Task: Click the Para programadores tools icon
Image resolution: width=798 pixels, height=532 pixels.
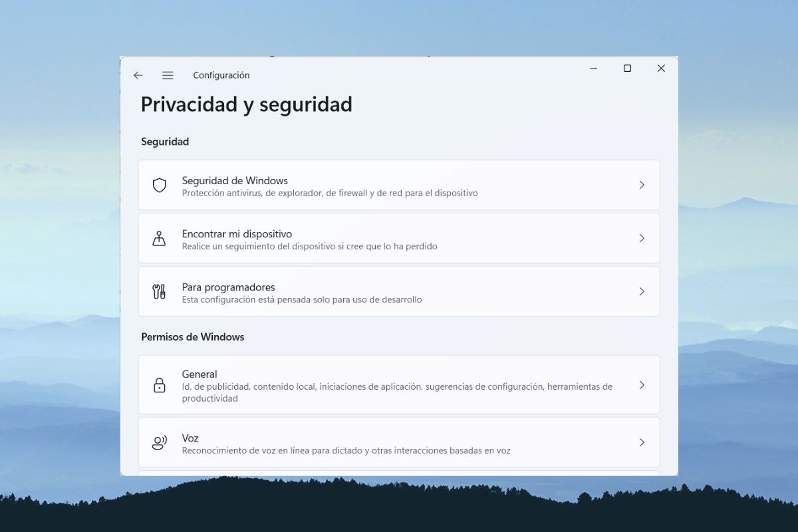Action: 160,291
